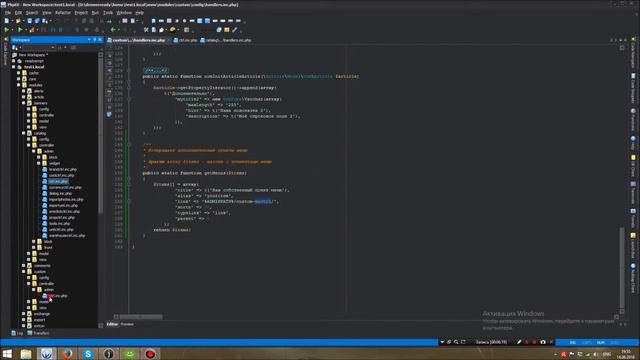Collapse the banners folder node
The image size is (640, 360).
click(x=24, y=103)
